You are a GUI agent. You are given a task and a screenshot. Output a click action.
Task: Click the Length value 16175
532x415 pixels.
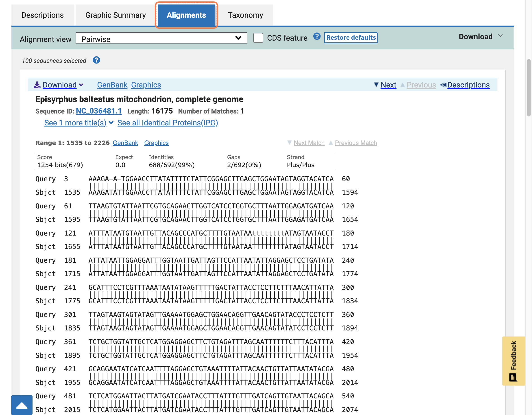tap(162, 111)
